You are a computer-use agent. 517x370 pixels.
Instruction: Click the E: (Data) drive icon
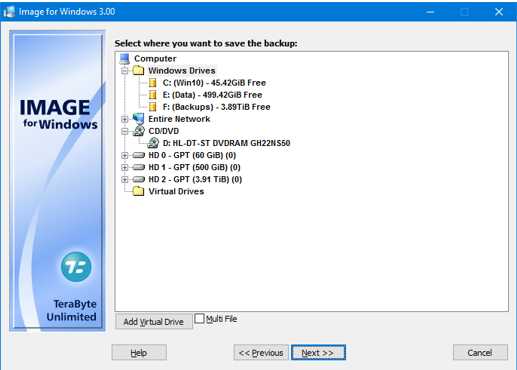pos(153,95)
